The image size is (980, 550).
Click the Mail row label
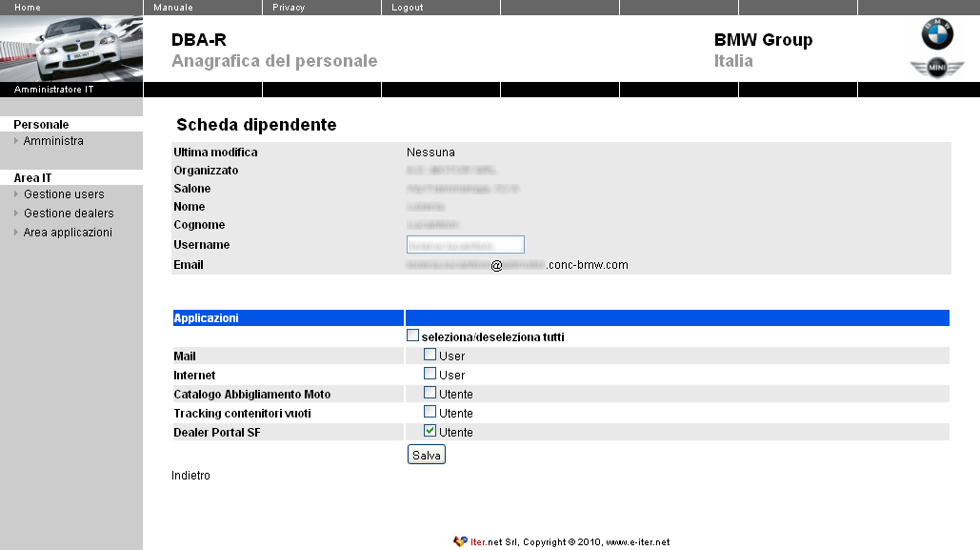pos(185,356)
